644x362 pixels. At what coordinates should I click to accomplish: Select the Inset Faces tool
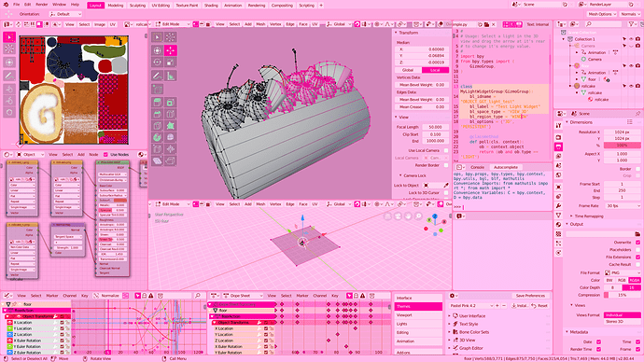170,102
